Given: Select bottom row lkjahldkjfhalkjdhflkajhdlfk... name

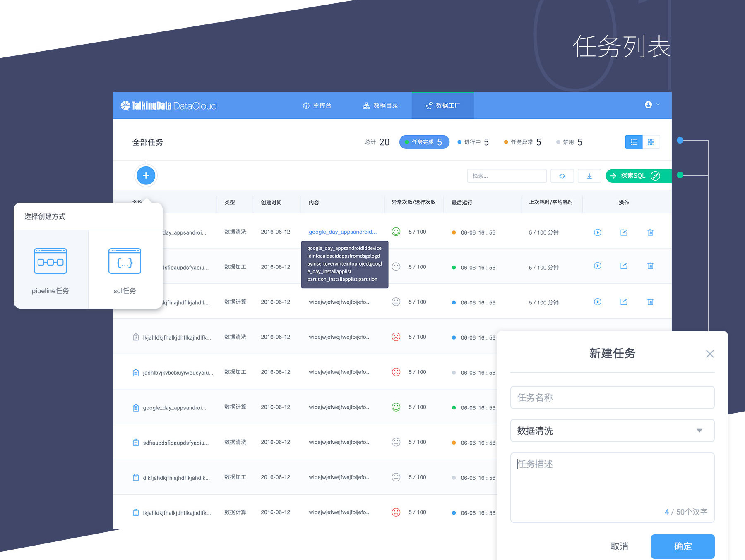Looking at the screenshot, I should click(x=177, y=513).
